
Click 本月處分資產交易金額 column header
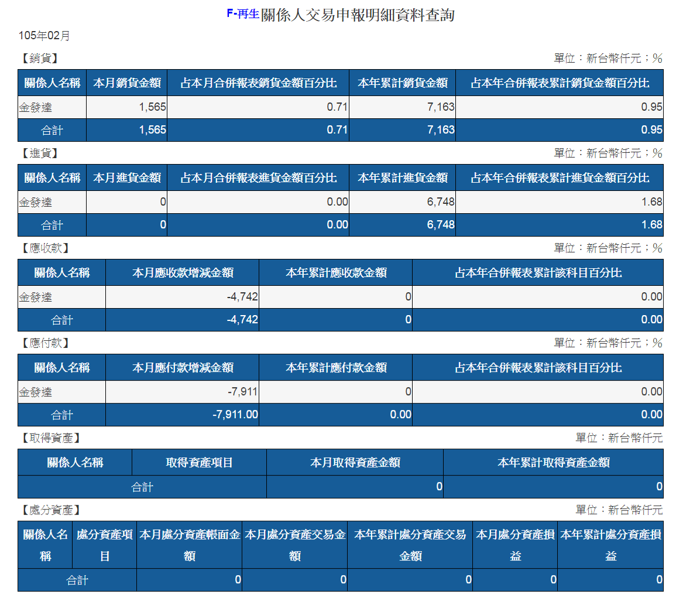[x=294, y=545]
